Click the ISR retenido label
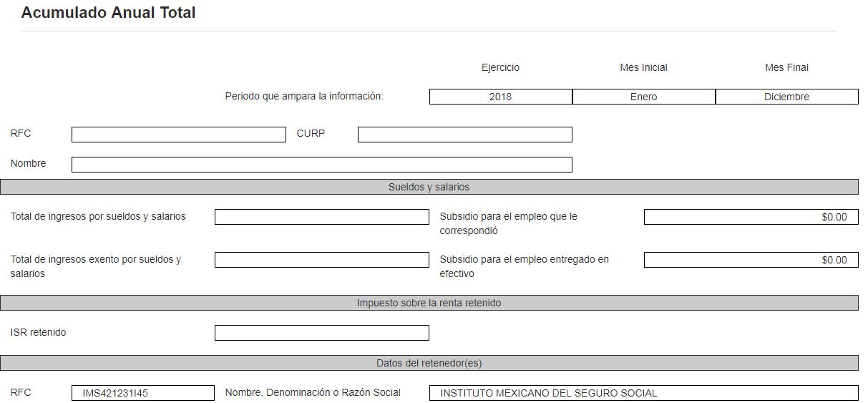This screenshot has width=868, height=403. click(x=38, y=332)
